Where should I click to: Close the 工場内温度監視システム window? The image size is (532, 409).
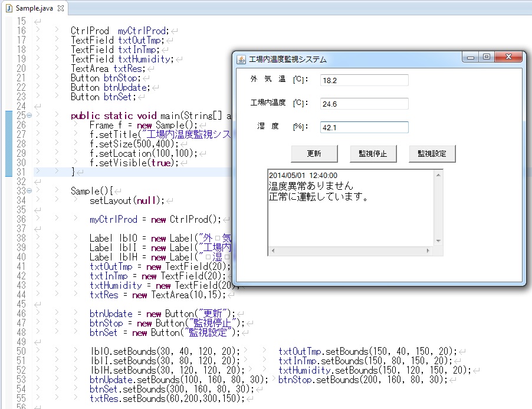pyautogui.click(x=508, y=57)
